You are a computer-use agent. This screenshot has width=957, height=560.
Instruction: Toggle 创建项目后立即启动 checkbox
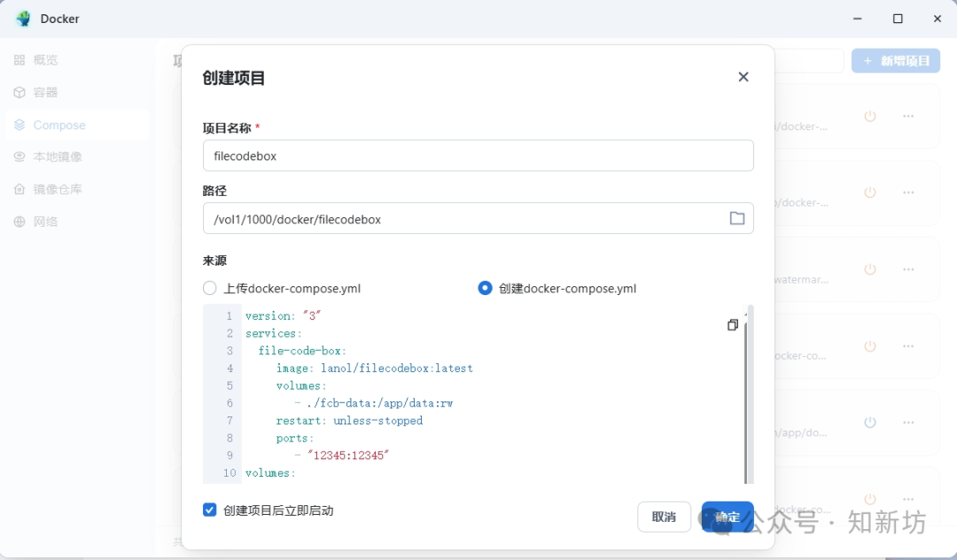click(x=209, y=510)
